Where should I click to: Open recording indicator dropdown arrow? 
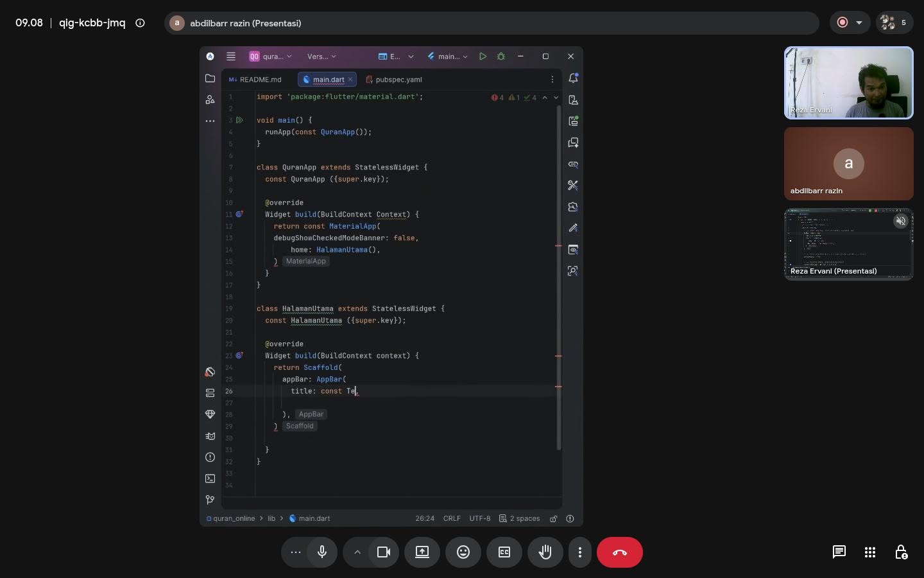tap(859, 23)
